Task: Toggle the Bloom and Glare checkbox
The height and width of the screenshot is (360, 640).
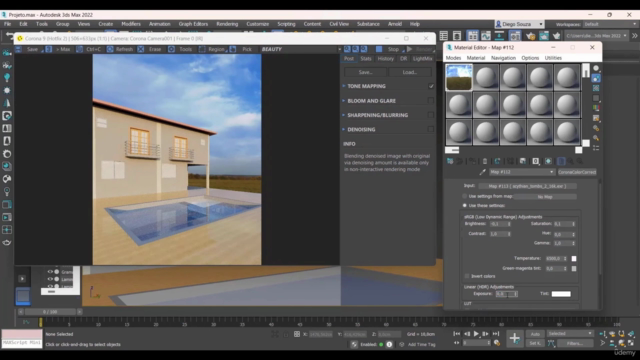Action: 431,100
